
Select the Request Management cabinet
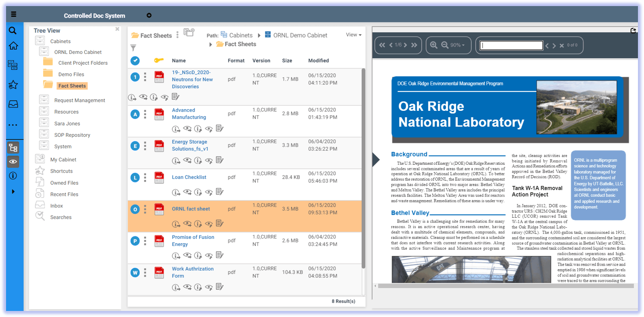(x=79, y=100)
